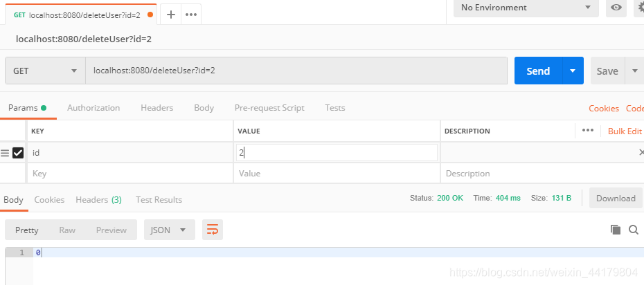644x285 pixels.
Task: Open the JSON format dropdown
Action: [x=170, y=230]
